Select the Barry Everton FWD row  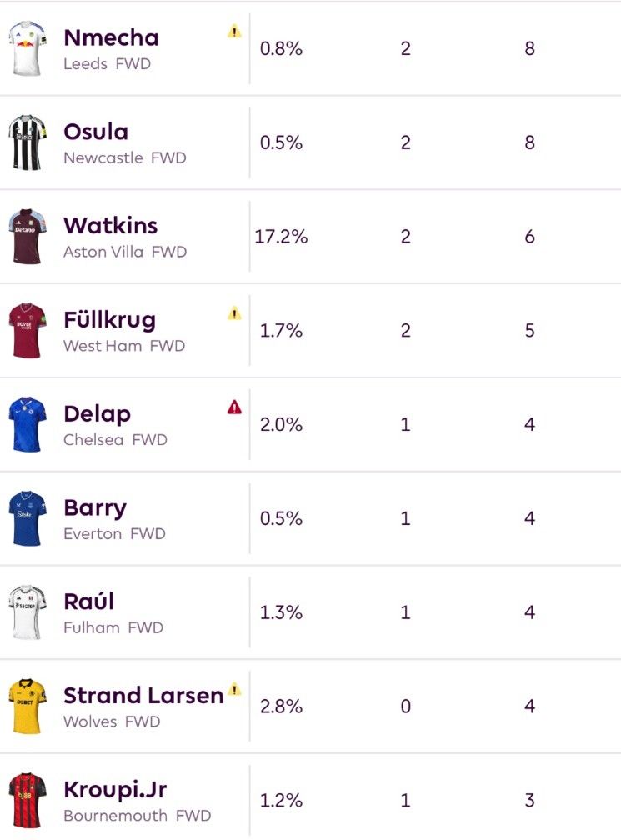[x=310, y=518]
